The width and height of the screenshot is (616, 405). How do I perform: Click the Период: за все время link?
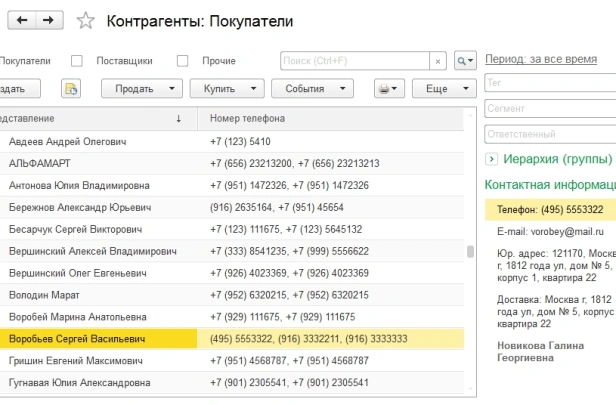(541, 59)
